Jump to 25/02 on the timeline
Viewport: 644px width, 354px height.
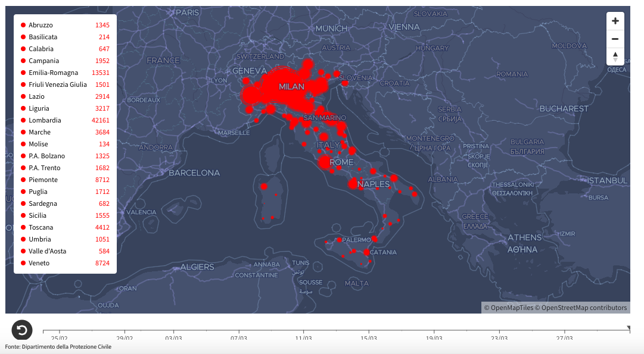(x=59, y=338)
